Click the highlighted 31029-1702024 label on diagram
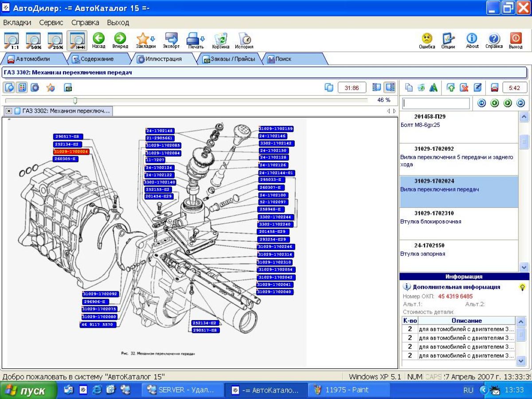This screenshot has width=532, height=399. click(71, 152)
